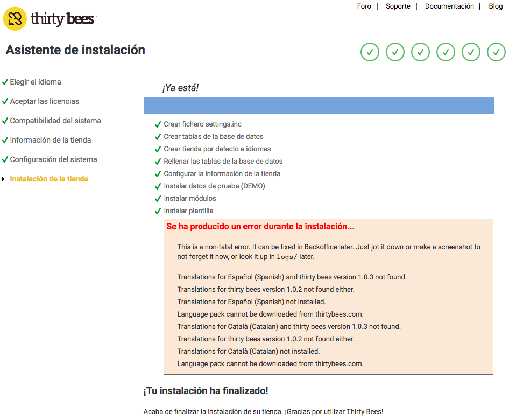Click checkmark next to Instalar plantilla
509x420 pixels.
pos(158,211)
